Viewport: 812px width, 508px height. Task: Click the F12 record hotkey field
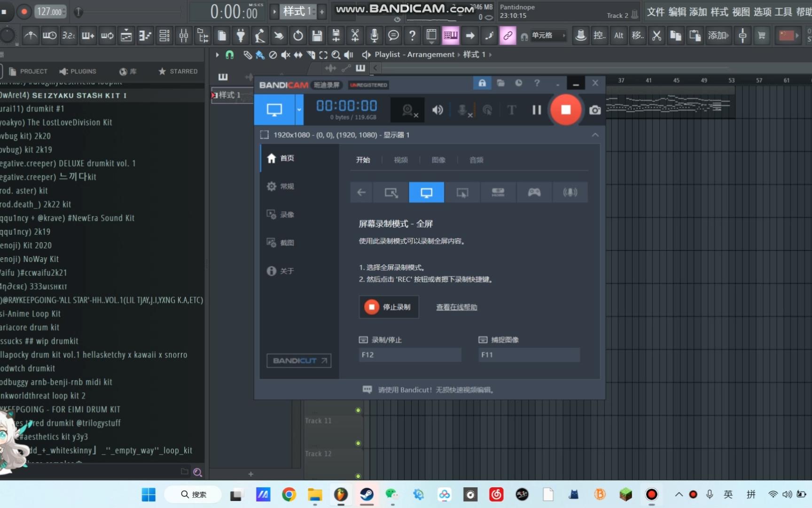click(x=410, y=355)
